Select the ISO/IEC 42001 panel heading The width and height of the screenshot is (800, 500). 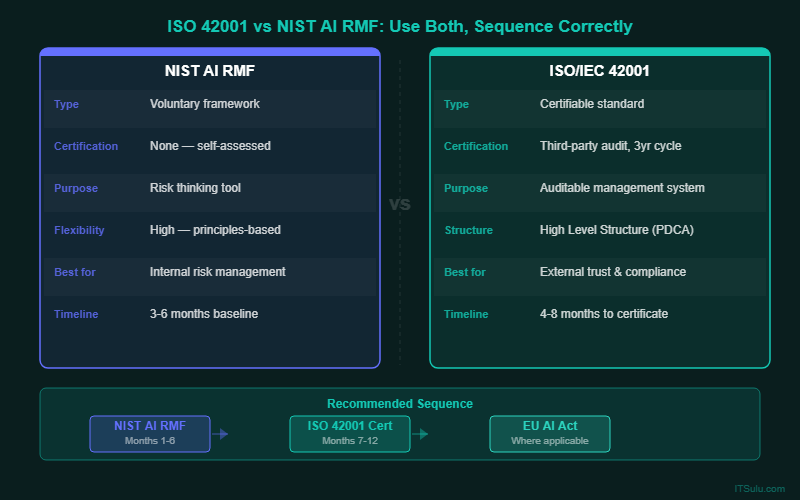(x=599, y=70)
